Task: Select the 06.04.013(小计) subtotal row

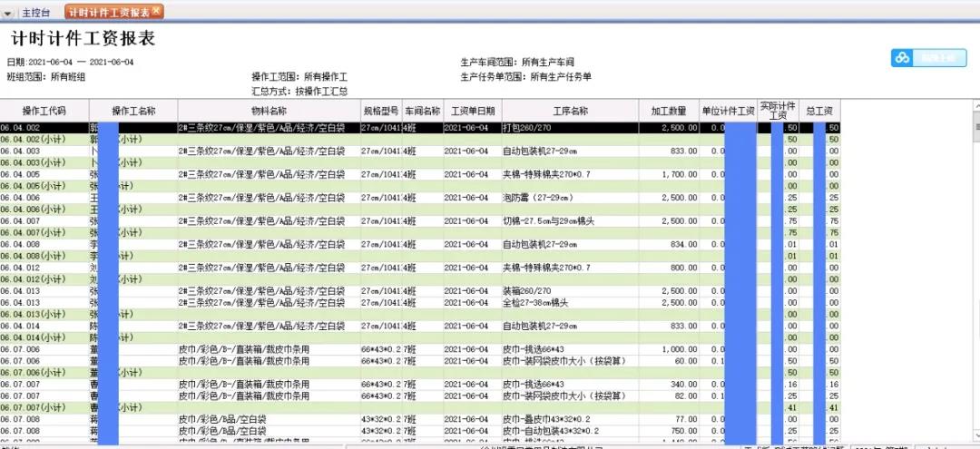Action: click(x=420, y=314)
